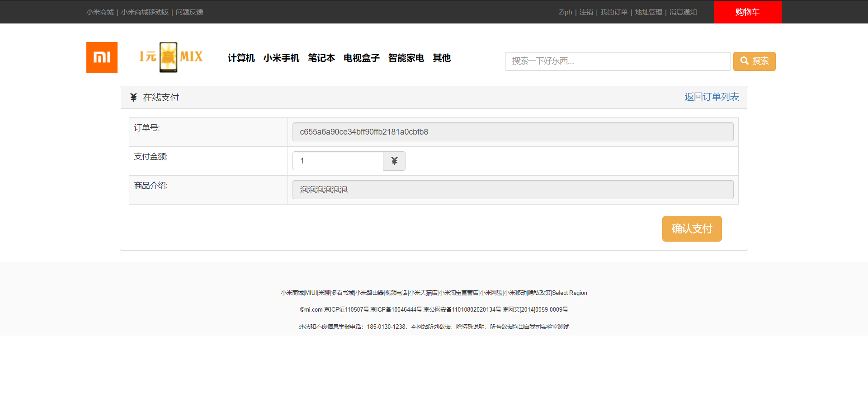Image resolution: width=868 pixels, height=406 pixels.
Task: Click the yen icon beside payment amount
Action: [x=394, y=161]
